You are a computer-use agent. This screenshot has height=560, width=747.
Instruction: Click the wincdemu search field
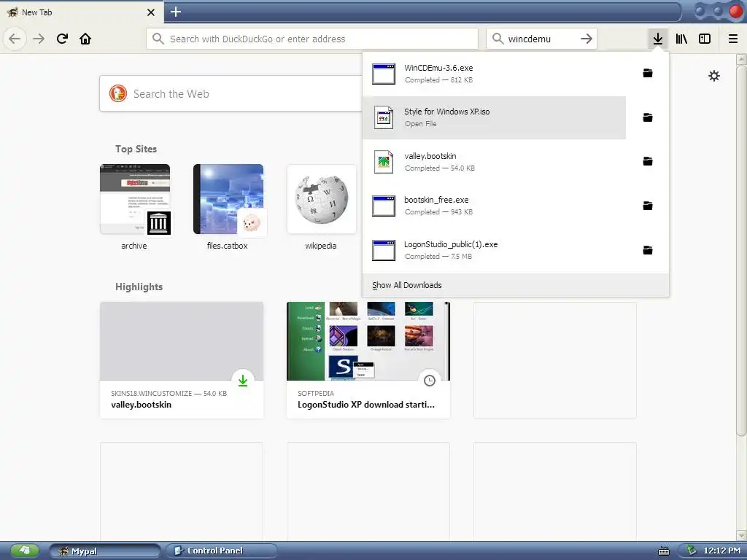[541, 39]
